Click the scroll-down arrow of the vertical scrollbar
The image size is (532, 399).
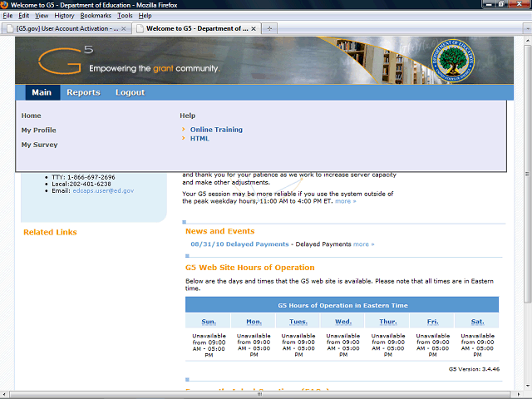[528, 386]
